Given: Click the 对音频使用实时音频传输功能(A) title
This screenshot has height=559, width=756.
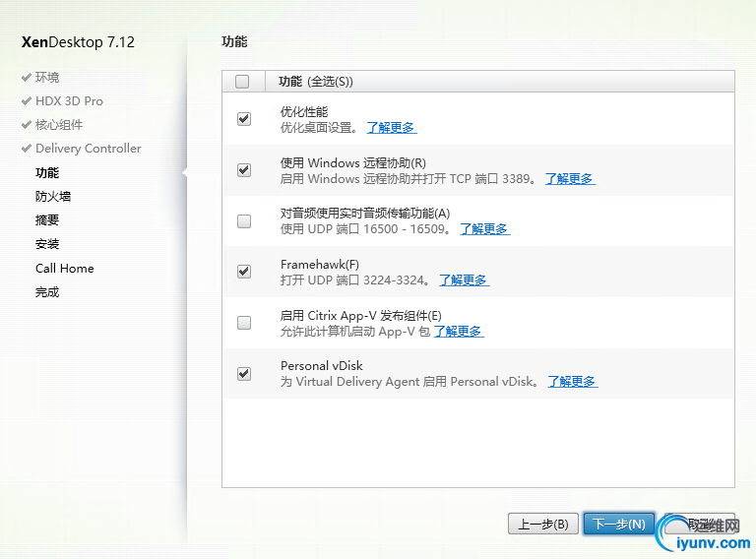Looking at the screenshot, I should point(365,213).
